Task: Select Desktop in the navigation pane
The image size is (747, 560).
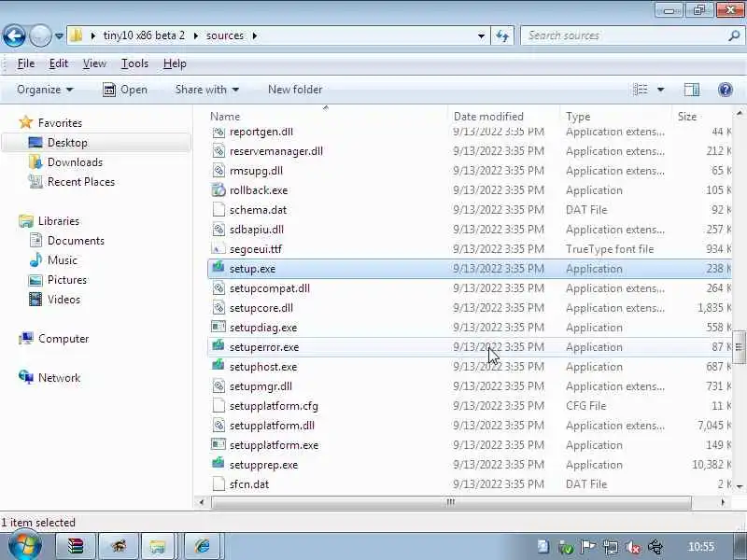Action: [x=67, y=143]
